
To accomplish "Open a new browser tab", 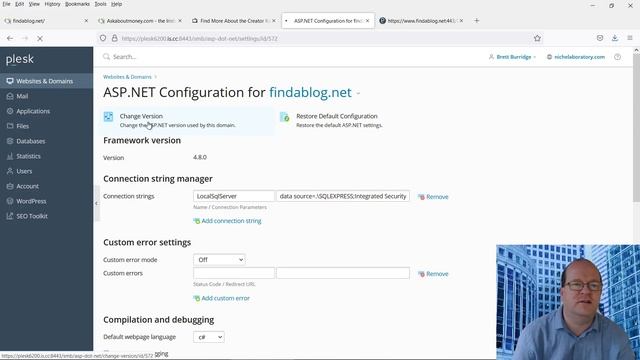I will 476,20.
